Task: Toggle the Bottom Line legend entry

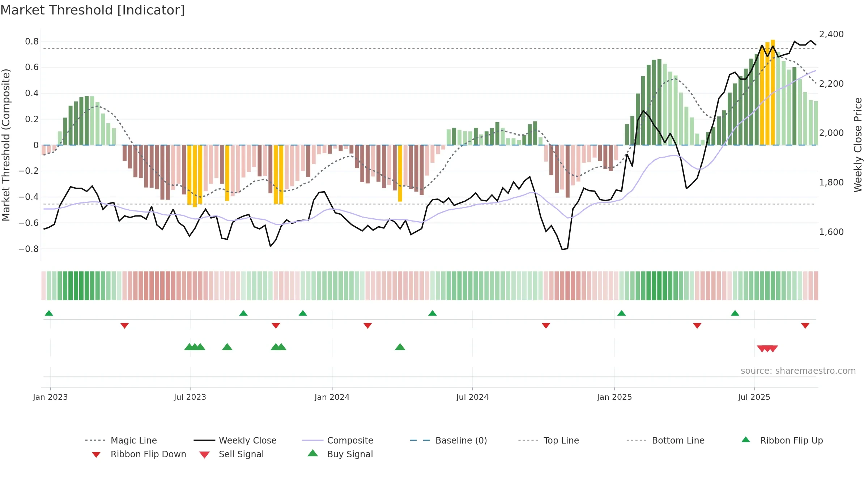Action: tap(665, 440)
